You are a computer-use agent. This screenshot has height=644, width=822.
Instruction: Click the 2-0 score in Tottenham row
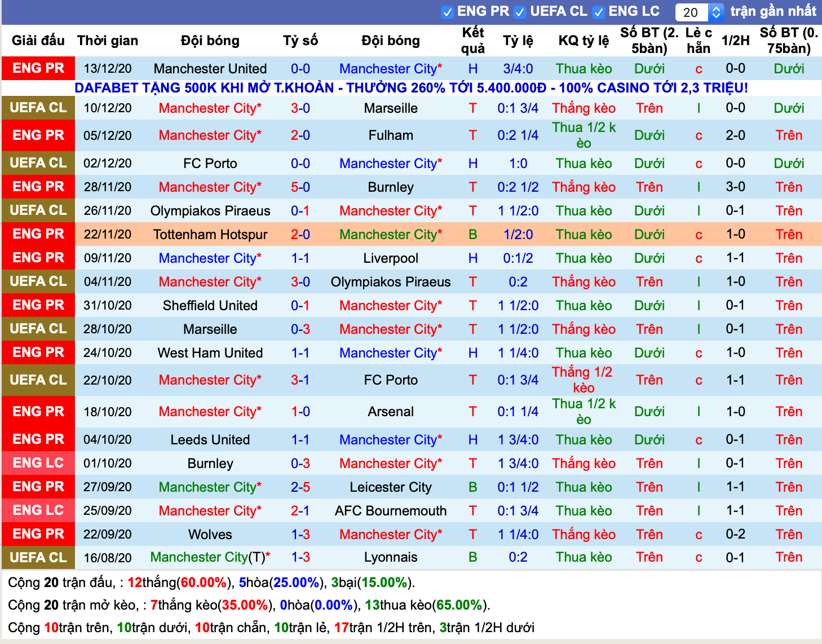coord(300,235)
